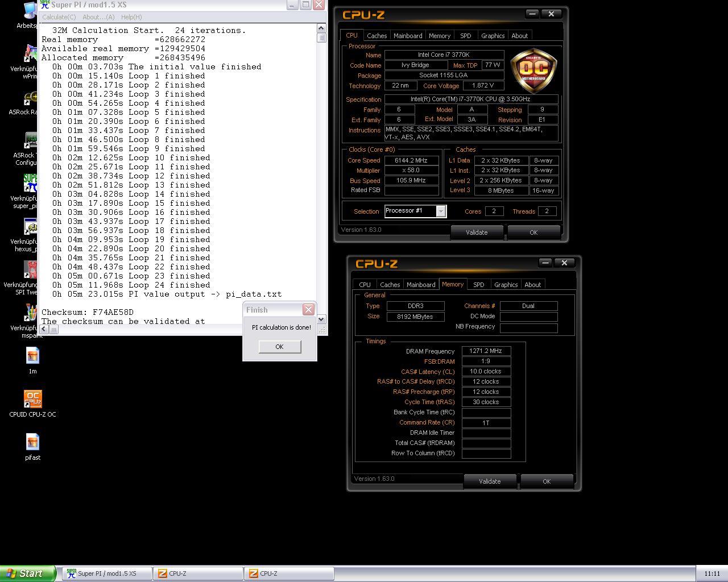Activate Super PI / mod1.5 XS taskbar button

click(107, 573)
